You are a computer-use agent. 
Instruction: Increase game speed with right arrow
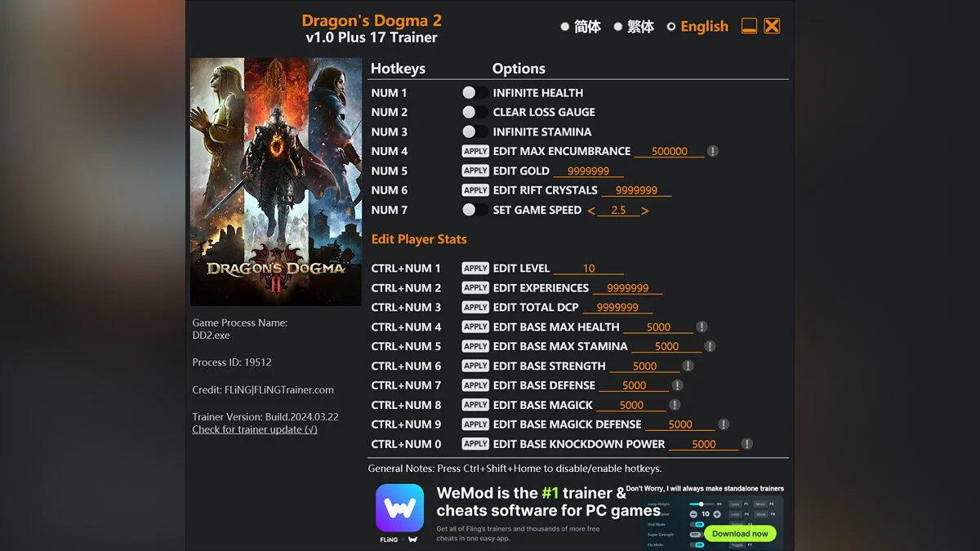[645, 211]
